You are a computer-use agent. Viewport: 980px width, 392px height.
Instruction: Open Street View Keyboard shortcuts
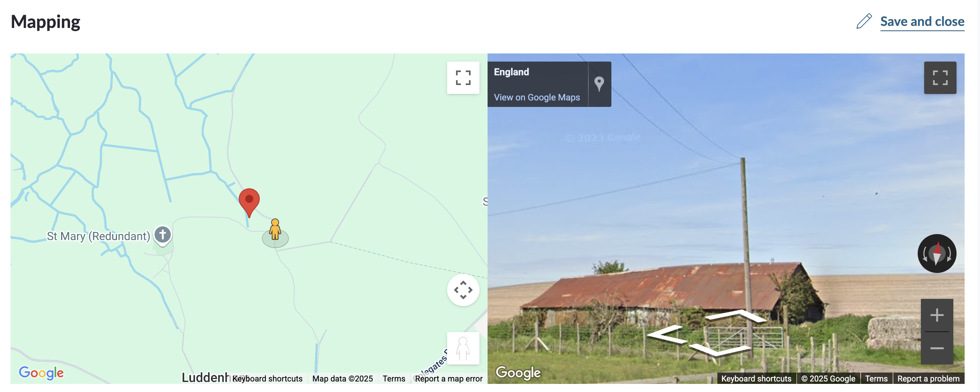point(756,379)
